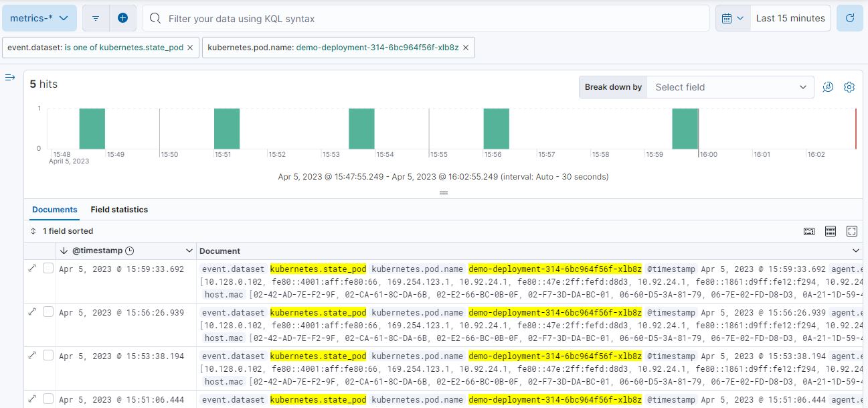Click the Last 15 minutes time range

point(790,18)
